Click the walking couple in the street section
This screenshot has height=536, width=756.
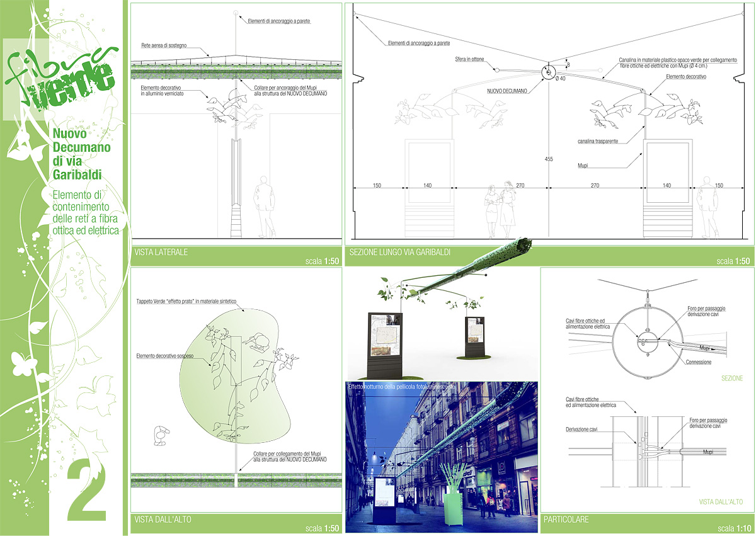(x=500, y=209)
